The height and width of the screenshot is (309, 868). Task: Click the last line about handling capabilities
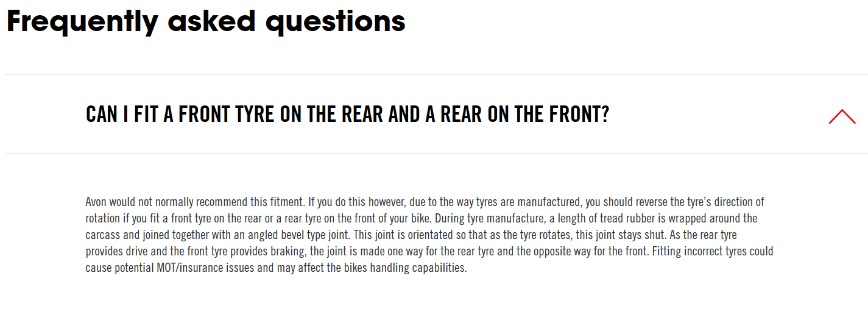click(x=276, y=268)
